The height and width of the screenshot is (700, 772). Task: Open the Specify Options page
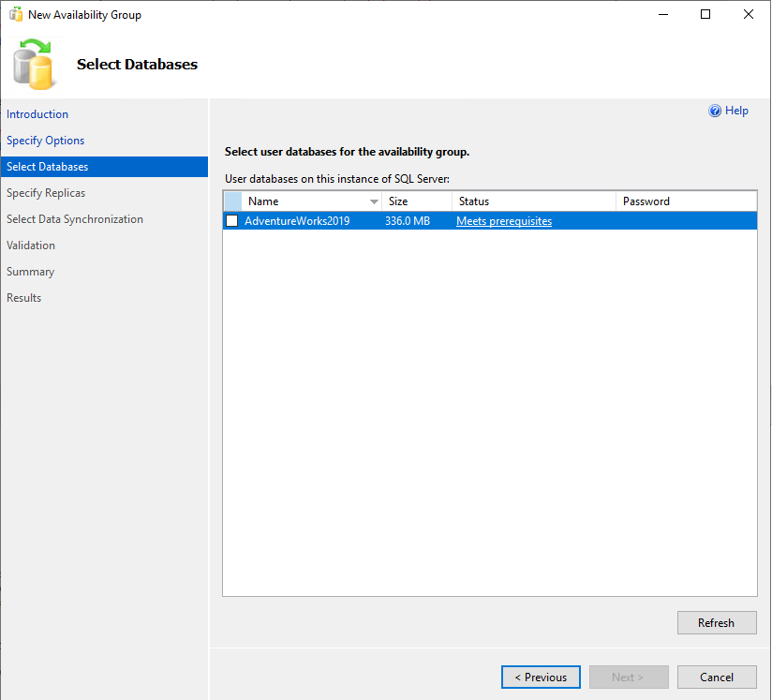tap(45, 141)
